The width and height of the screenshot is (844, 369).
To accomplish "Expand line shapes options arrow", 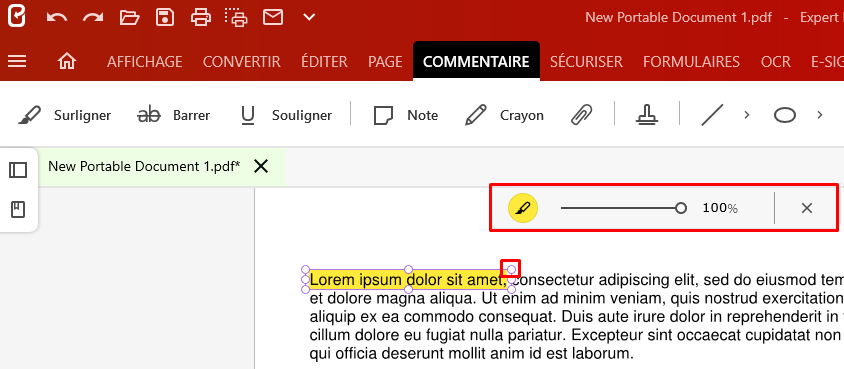I will [x=747, y=115].
